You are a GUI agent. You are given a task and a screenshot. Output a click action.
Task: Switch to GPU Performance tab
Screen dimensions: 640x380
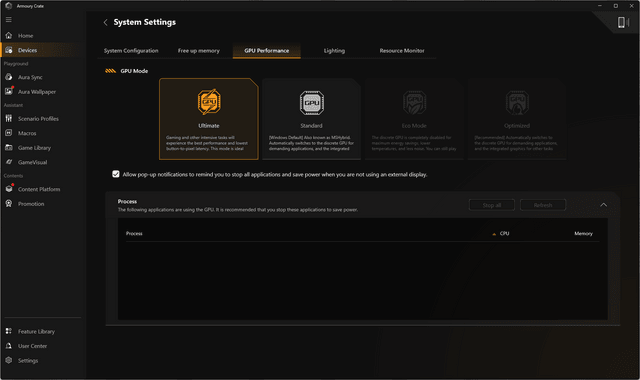coord(267,51)
